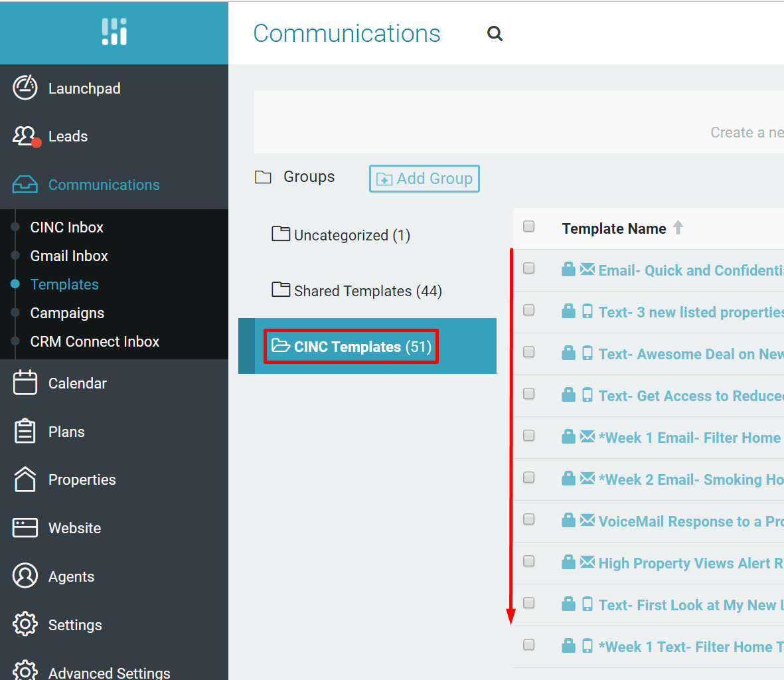The height and width of the screenshot is (680, 784).
Task: Check the Email- Quick and Confidential row checkbox
Action: (528, 268)
